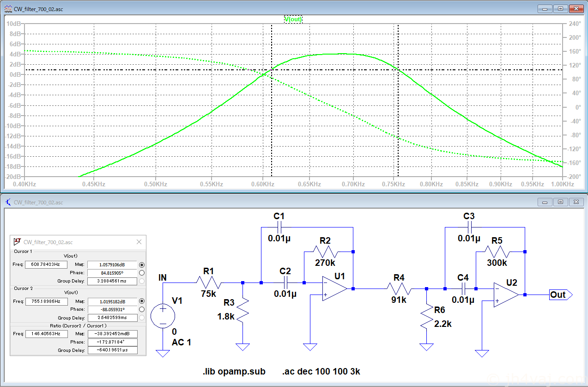
Task: Select capacitor C3 symbol
Action: click(x=469, y=227)
